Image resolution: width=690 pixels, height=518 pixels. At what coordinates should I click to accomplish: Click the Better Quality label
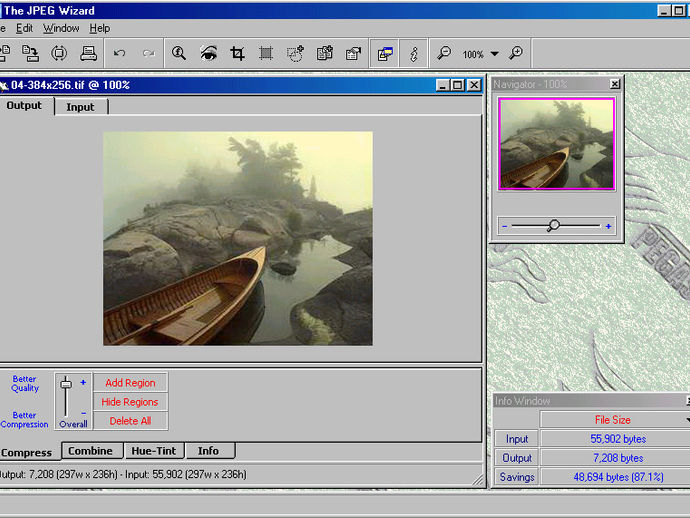25,383
